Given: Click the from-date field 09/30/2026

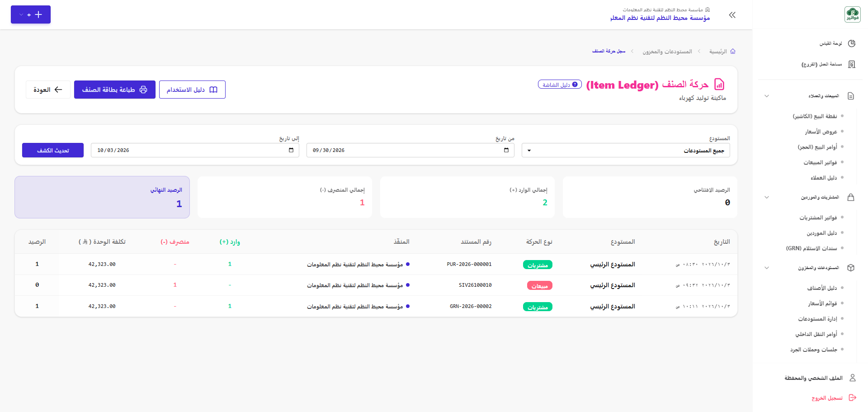Looking at the screenshot, I should tap(410, 150).
